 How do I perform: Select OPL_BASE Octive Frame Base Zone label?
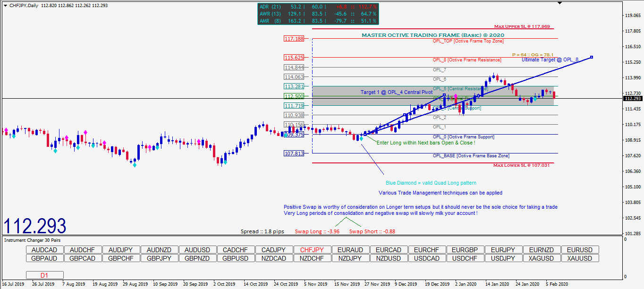[x=471, y=156]
